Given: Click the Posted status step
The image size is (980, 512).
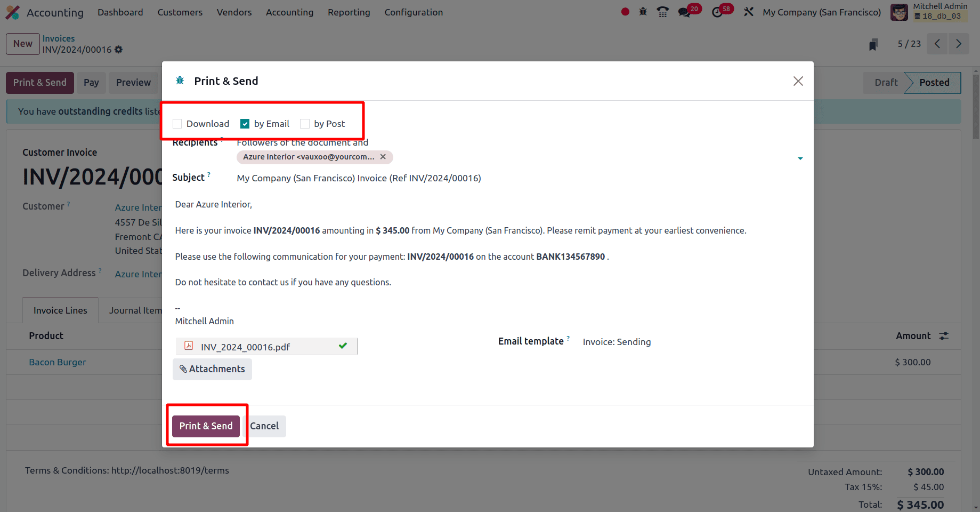Looking at the screenshot, I should tap(934, 83).
